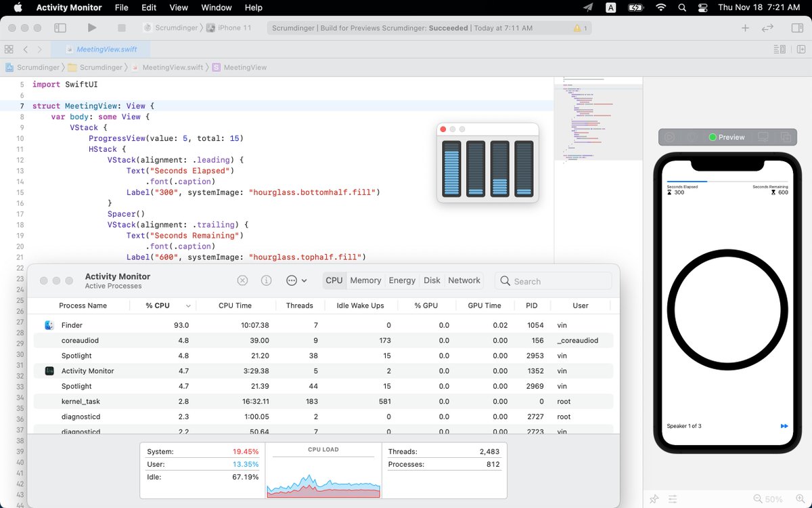Open the View menu in menu bar
The width and height of the screenshot is (812, 508).
179,7
